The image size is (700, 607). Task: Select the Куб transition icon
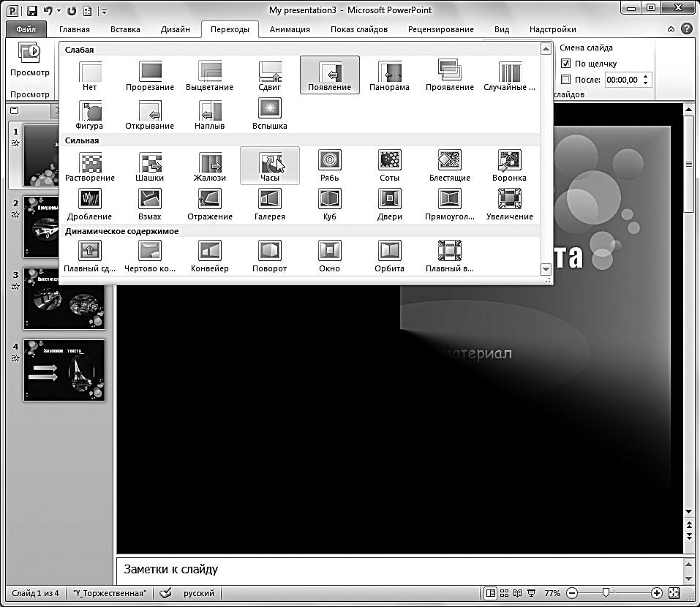(329, 205)
